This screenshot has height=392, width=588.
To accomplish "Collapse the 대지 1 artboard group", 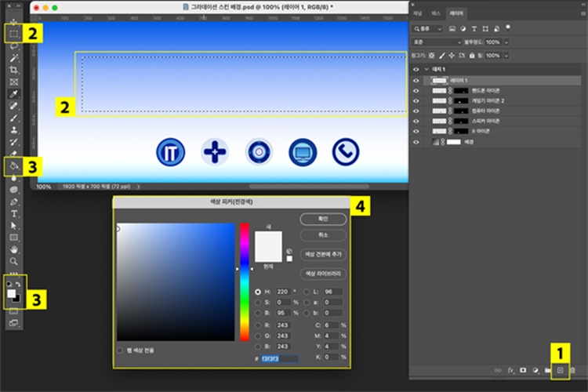I will click(426, 69).
